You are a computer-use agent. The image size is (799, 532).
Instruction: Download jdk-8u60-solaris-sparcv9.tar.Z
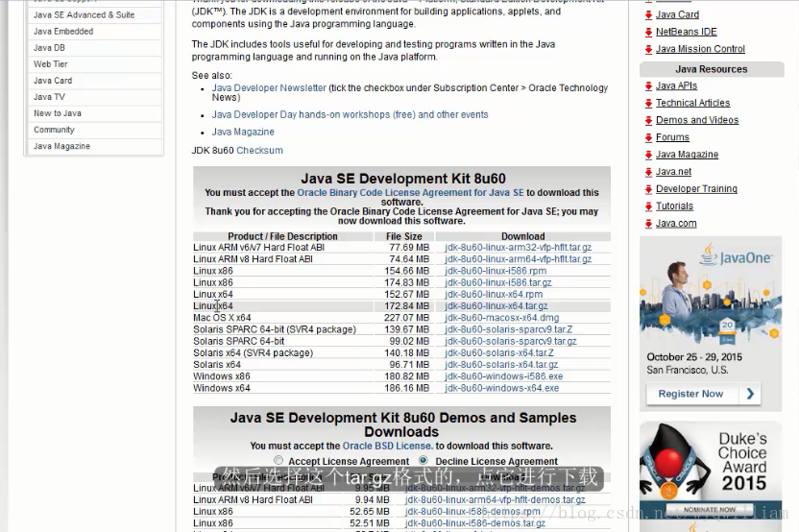(509, 329)
